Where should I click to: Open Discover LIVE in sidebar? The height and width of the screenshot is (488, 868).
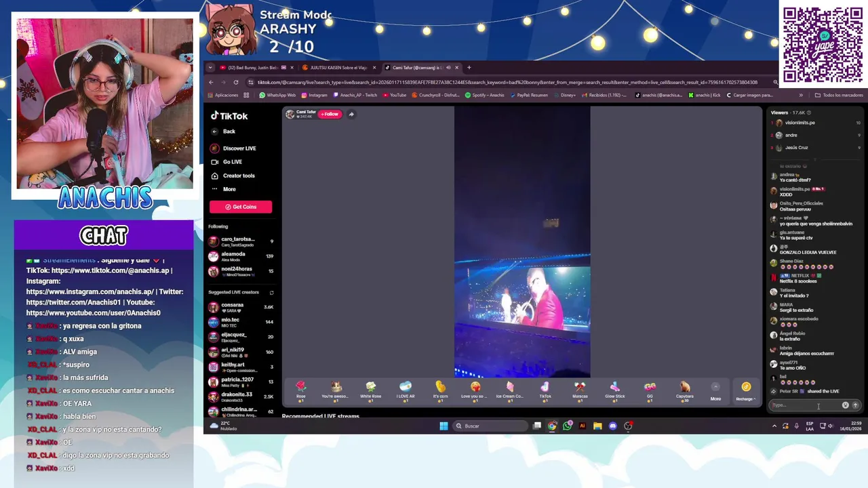(x=233, y=148)
